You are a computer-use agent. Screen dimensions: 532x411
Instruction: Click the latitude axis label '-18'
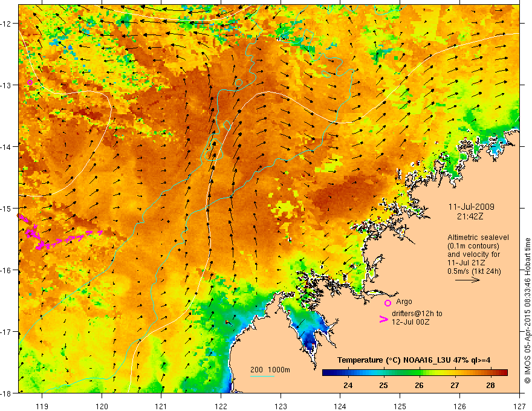[7, 393]
